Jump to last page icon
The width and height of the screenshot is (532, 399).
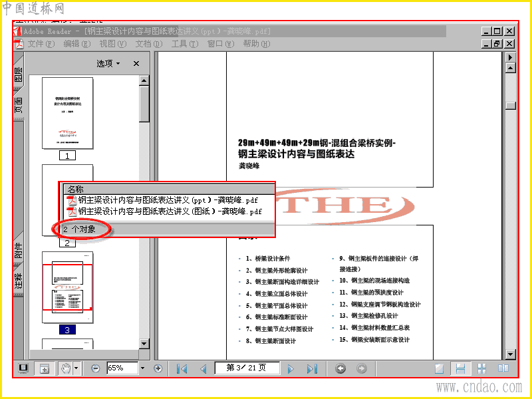312,368
